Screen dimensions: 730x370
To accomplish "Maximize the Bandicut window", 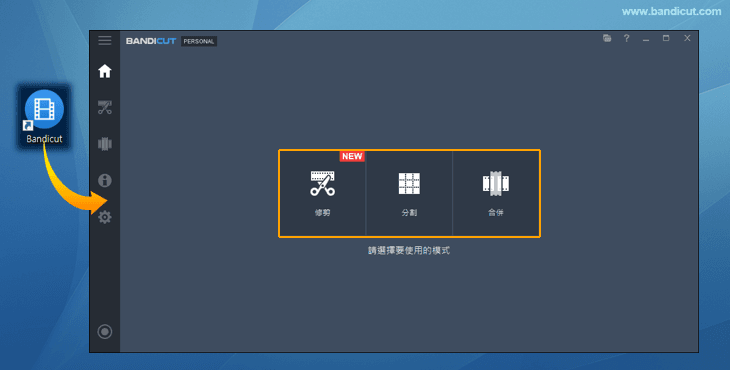I will [x=666, y=38].
